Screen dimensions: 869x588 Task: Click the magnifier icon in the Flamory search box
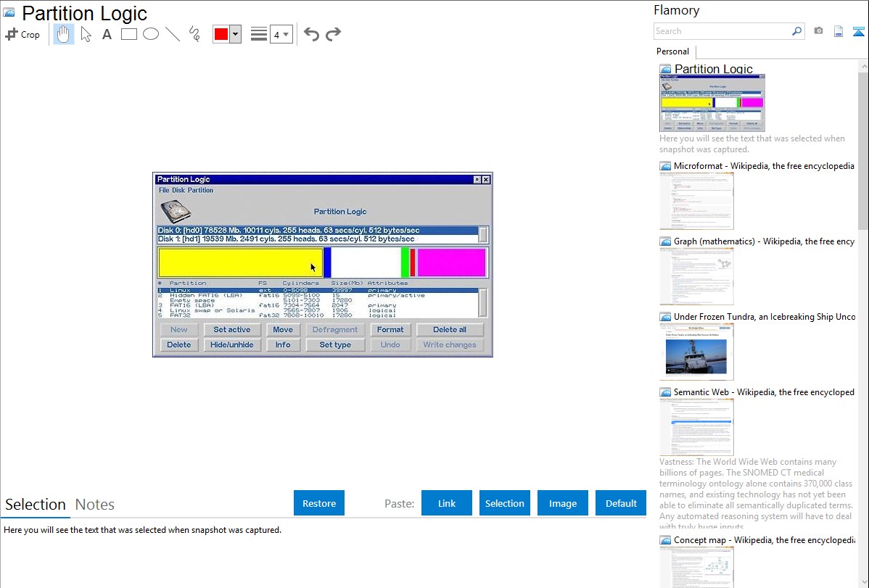coord(796,31)
